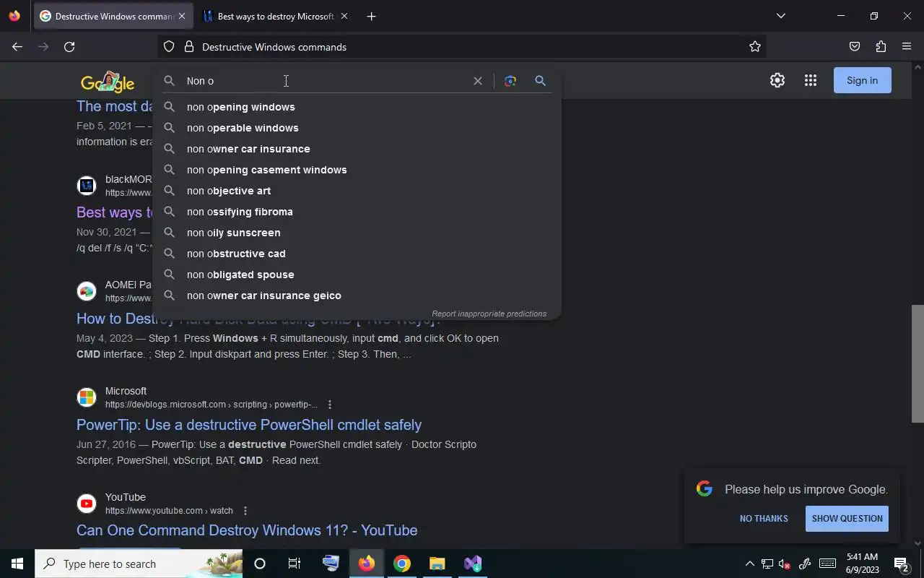Viewport: 924px width, 578px height.
Task: View site security padlock info
Action: 189,46
